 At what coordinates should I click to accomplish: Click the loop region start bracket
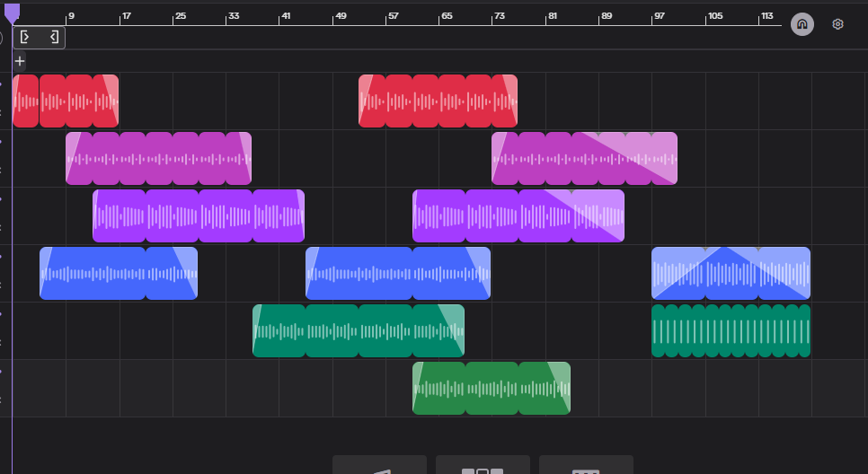[25, 37]
